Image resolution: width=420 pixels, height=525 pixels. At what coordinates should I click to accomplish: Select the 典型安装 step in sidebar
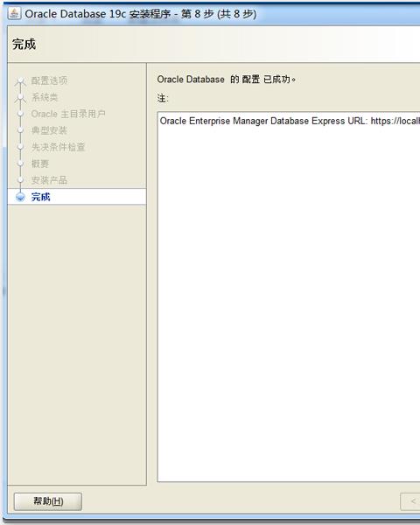click(49, 130)
